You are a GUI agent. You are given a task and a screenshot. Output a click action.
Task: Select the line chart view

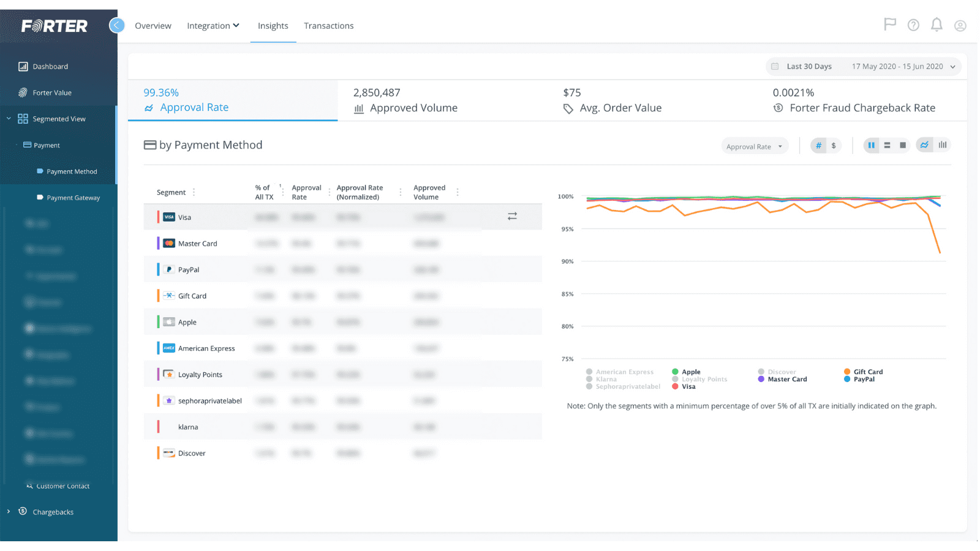click(924, 145)
